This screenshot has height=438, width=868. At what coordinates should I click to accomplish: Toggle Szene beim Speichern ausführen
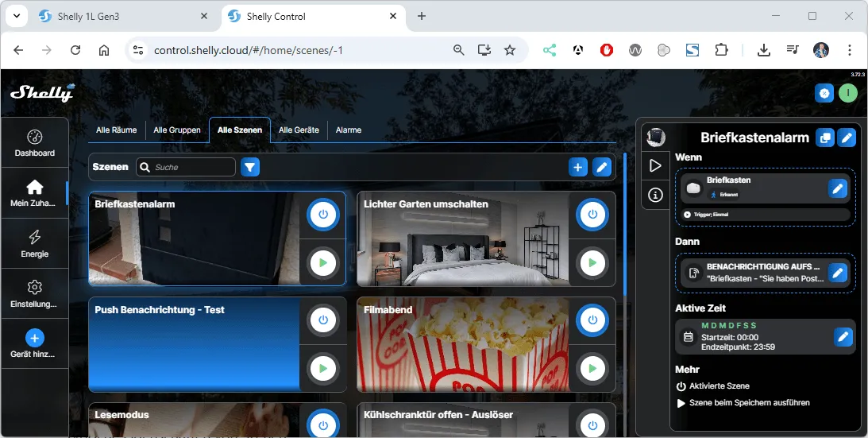[x=743, y=402]
